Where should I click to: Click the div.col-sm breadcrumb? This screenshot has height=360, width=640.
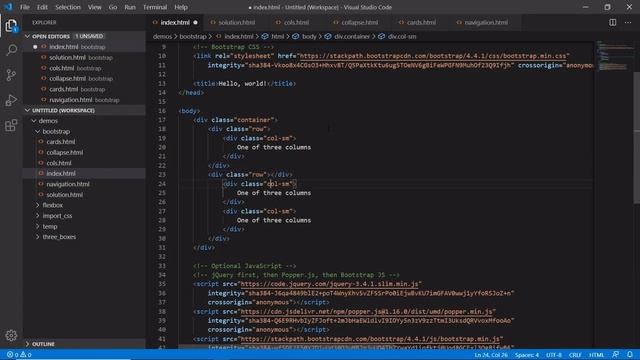[402, 36]
